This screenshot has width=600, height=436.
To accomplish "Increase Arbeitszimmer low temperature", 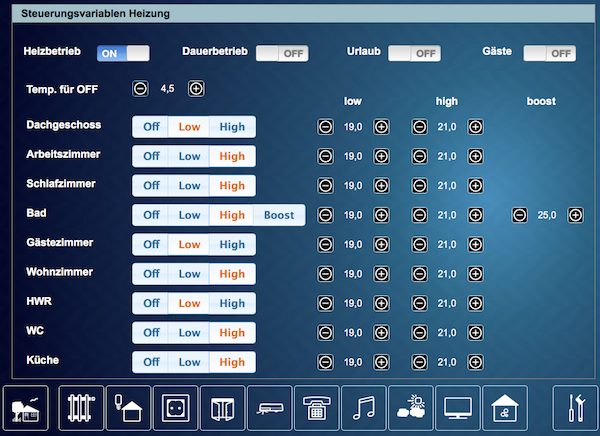I will coord(381,156).
